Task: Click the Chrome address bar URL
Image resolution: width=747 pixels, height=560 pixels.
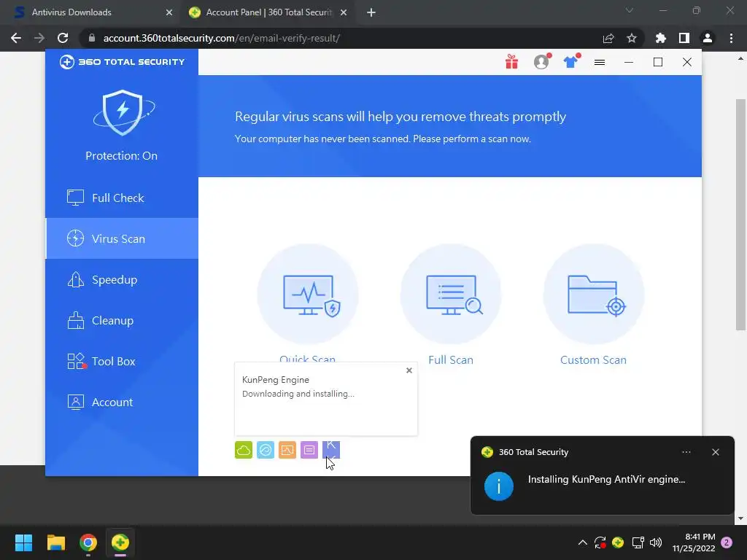Action: click(222, 38)
